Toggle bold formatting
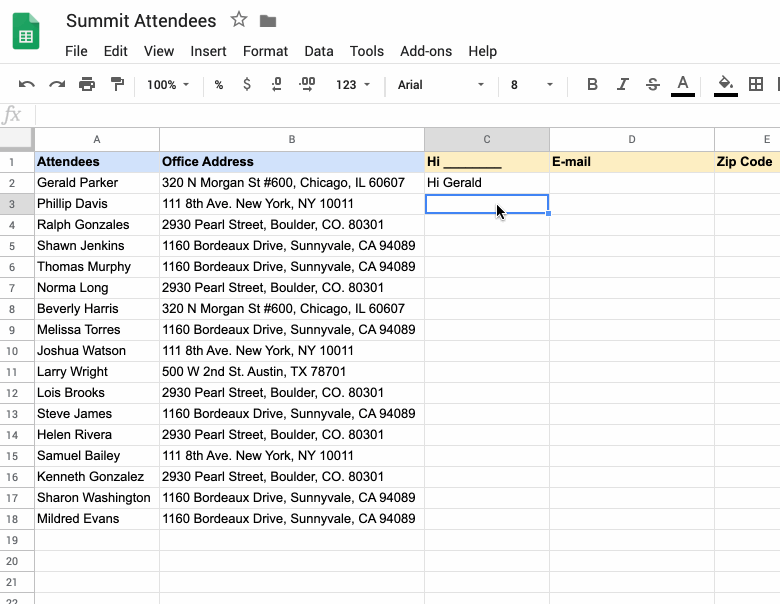The height and width of the screenshot is (604, 780). [592, 85]
